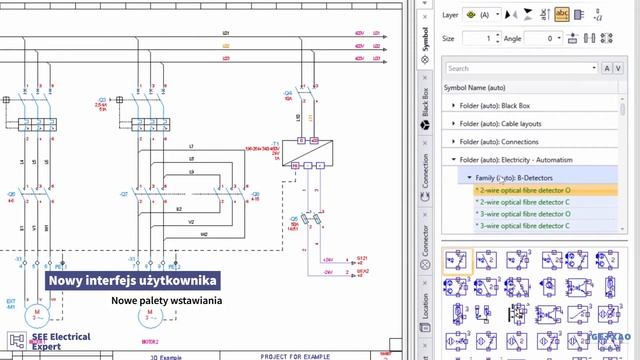Screen dimensions: 640x360
Task: Collapse 'Folder (auto): Electricity - Automatism'
Action: (453, 160)
